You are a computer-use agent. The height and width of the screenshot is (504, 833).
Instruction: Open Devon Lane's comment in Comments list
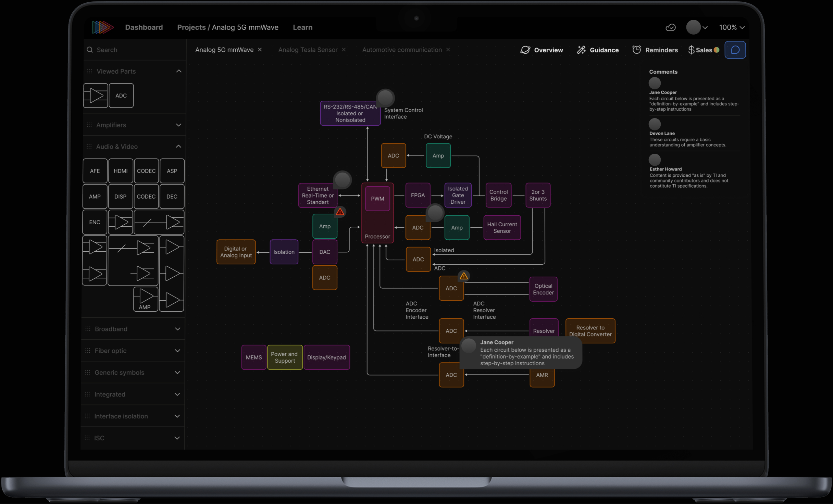(694, 133)
